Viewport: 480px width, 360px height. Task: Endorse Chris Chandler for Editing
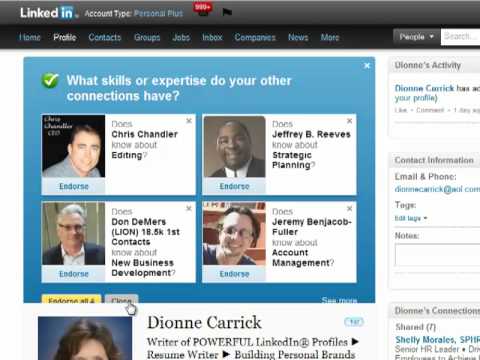tap(74, 186)
